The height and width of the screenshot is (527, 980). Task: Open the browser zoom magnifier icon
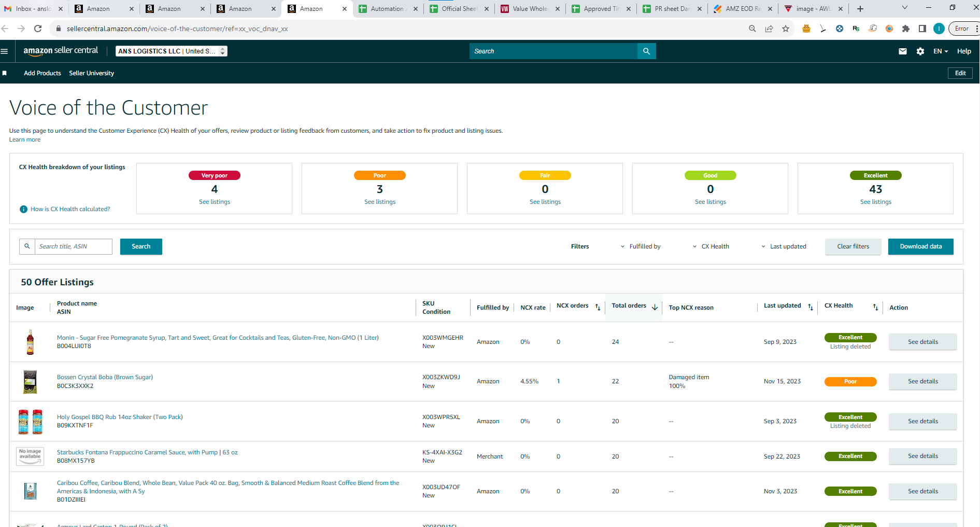[x=752, y=29]
